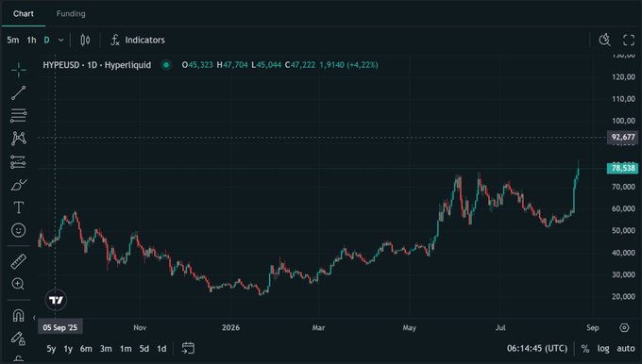The width and height of the screenshot is (642, 364).
Task: Click the quick search icon
Action: pyautogui.click(x=605, y=40)
